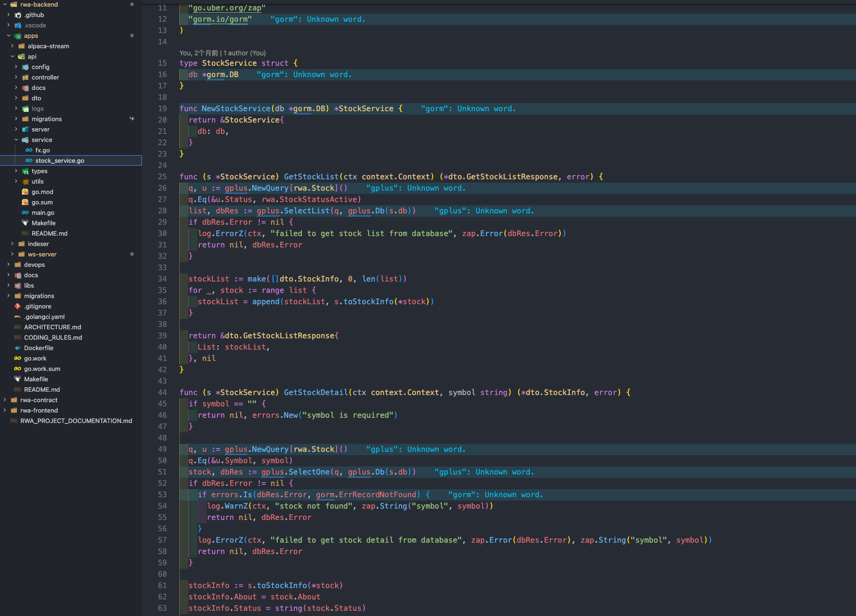856x616 pixels.
Task: Click the Dockerfile whale icon
Action: 18,348
